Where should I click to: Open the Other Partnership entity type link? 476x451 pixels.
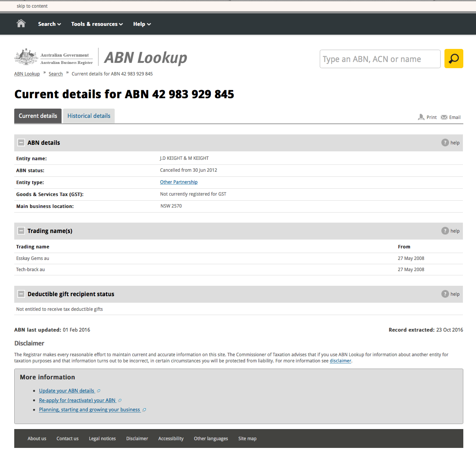point(179,182)
